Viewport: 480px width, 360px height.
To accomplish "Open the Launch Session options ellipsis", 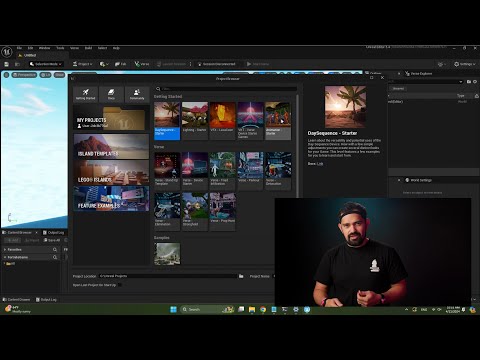I will (x=190, y=64).
